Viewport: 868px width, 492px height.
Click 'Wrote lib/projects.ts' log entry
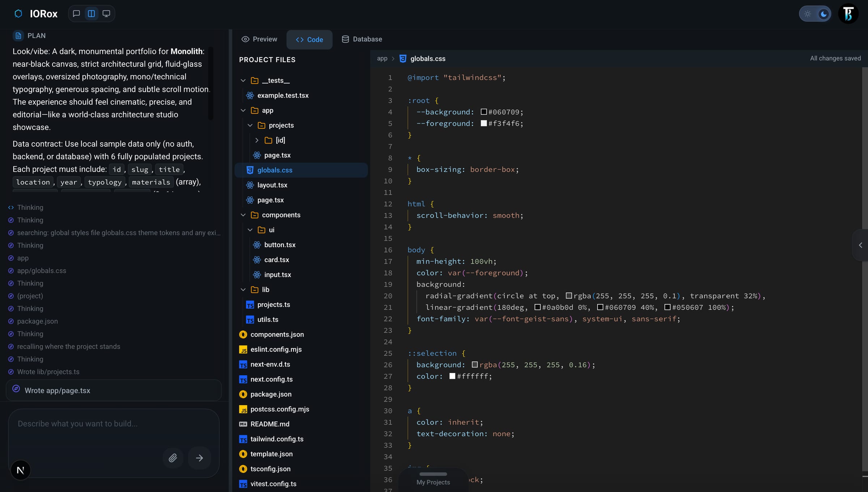[48, 372]
